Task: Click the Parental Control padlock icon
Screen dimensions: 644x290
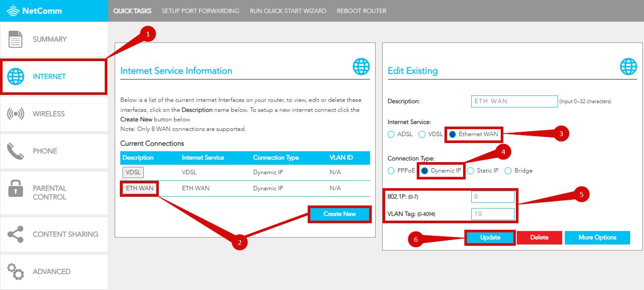Action: click(16, 189)
